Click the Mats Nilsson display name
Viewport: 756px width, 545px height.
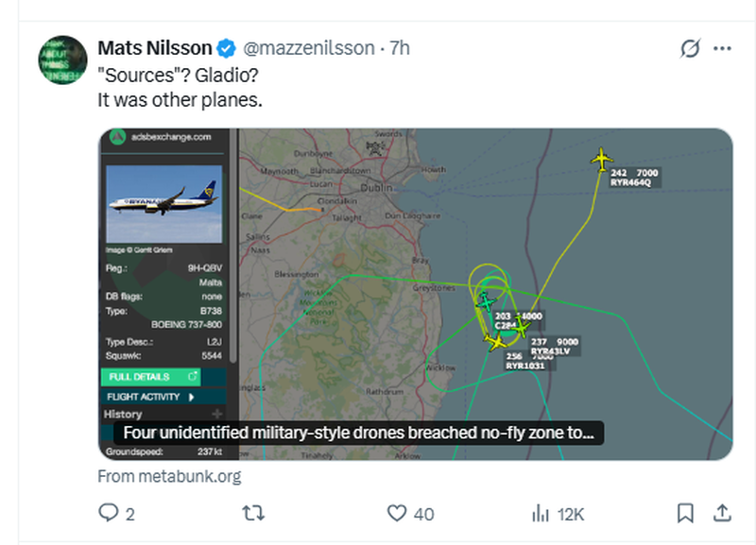(155, 48)
